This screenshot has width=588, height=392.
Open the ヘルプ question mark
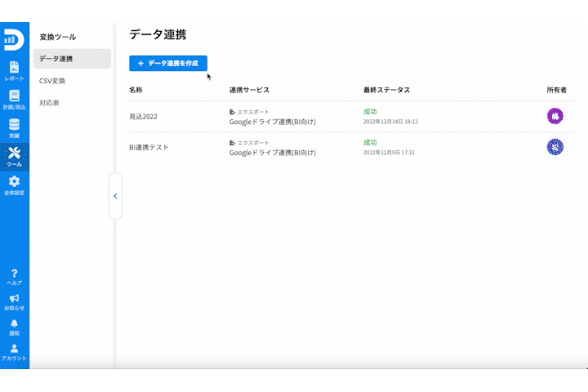[x=14, y=277]
